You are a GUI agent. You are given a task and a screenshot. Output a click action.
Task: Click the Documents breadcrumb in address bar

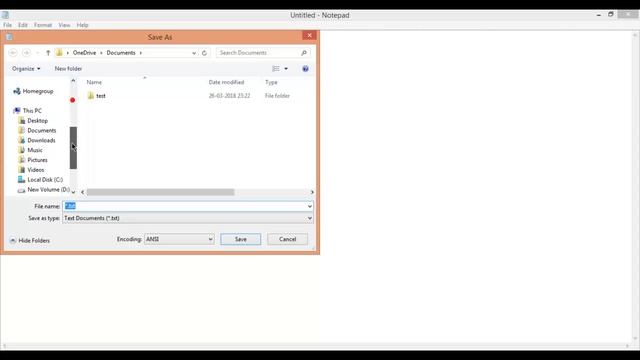point(121,53)
